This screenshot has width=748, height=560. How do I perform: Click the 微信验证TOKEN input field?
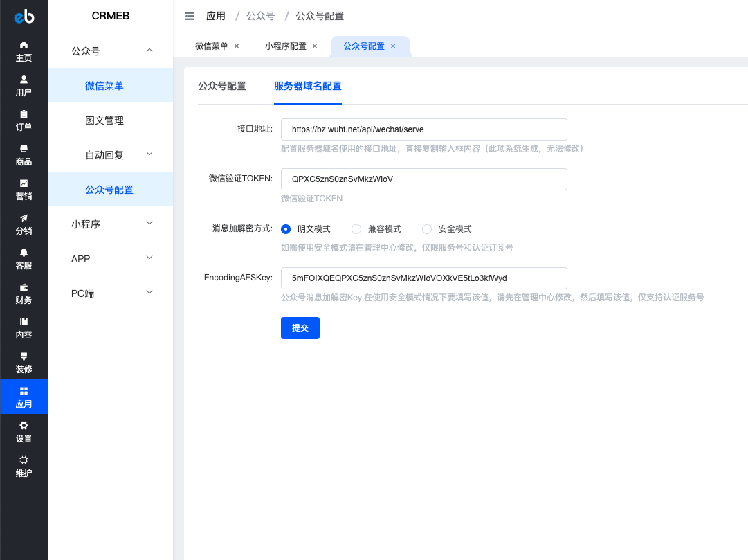pos(423,179)
